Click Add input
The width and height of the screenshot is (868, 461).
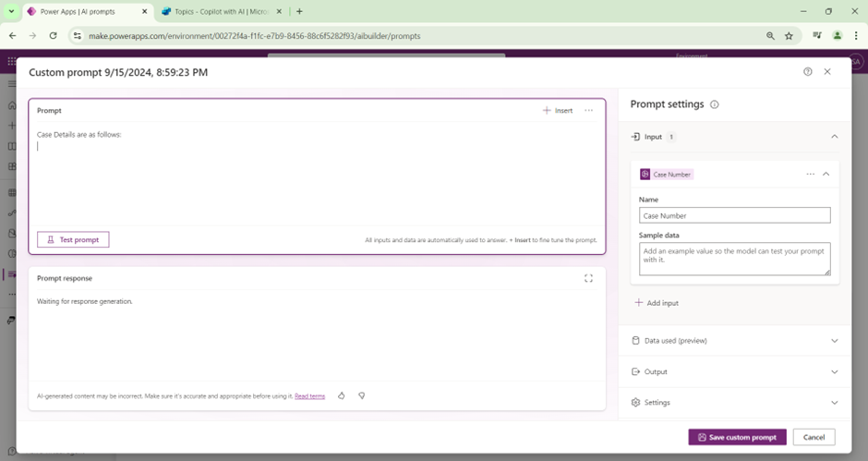(657, 303)
